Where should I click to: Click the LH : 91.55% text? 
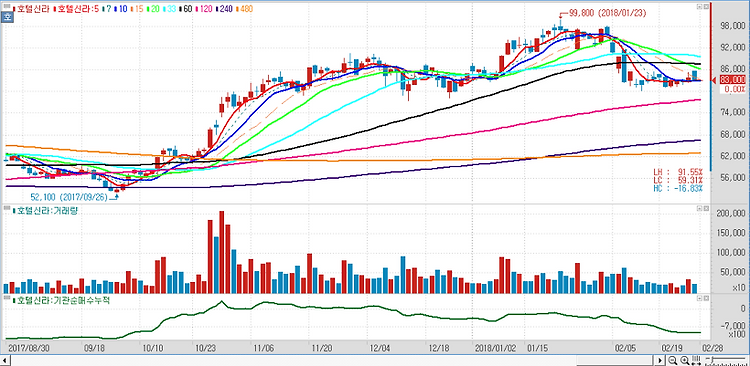point(679,171)
